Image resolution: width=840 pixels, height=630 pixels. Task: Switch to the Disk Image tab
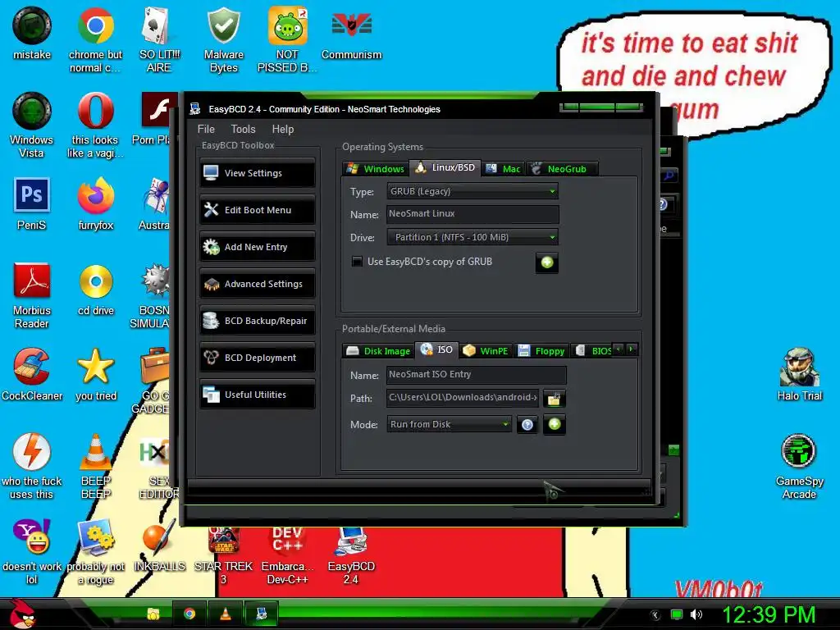[x=379, y=351]
